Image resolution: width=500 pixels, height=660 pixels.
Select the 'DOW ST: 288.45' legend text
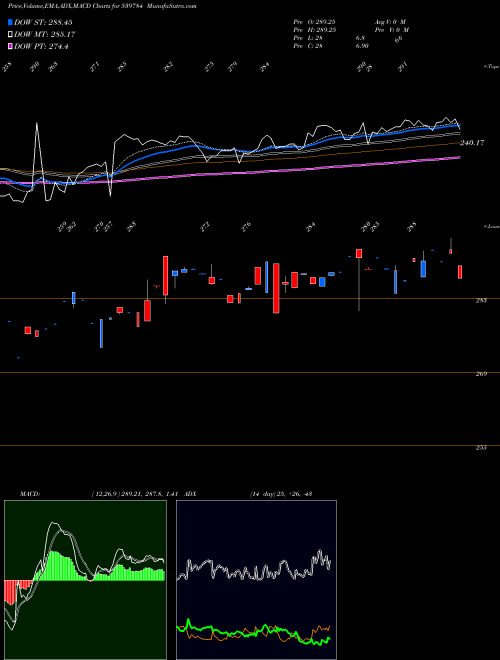(x=43, y=22)
